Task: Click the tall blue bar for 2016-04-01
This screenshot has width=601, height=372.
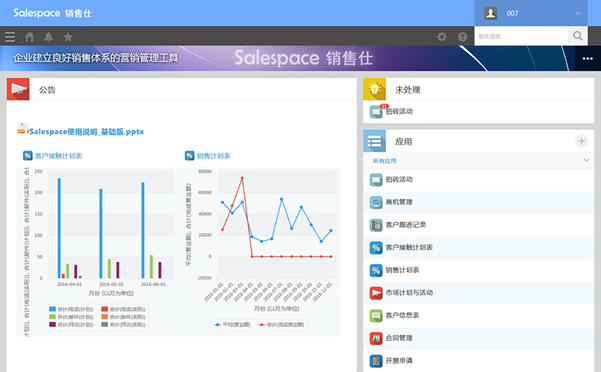Action: click(59, 228)
